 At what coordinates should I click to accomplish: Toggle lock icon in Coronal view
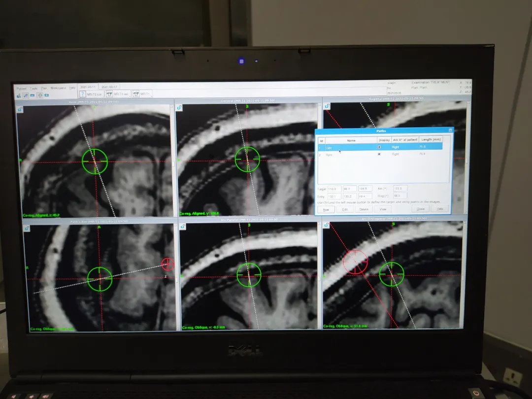pyautogui.click(x=179, y=107)
